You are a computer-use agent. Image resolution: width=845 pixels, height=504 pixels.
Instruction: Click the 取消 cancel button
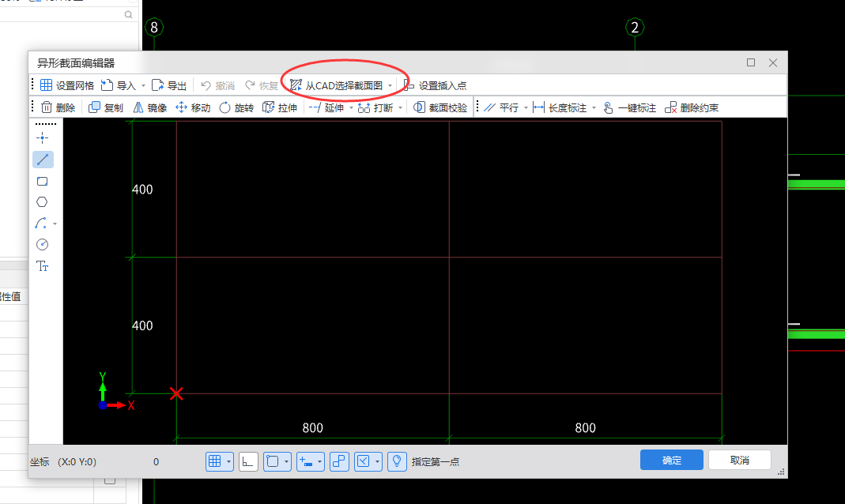pos(739,460)
